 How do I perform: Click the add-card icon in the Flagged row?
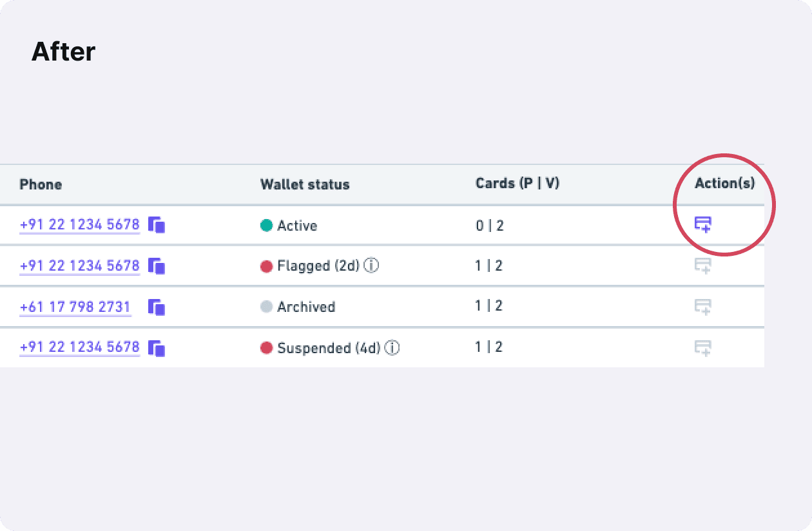(703, 265)
